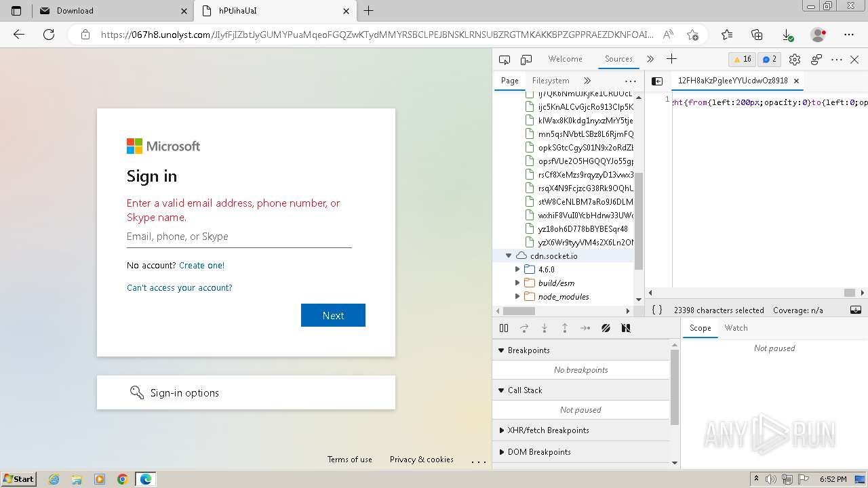The width and height of the screenshot is (868, 488).
Task: Open Customize and control DevTools menu
Action: [837, 60]
